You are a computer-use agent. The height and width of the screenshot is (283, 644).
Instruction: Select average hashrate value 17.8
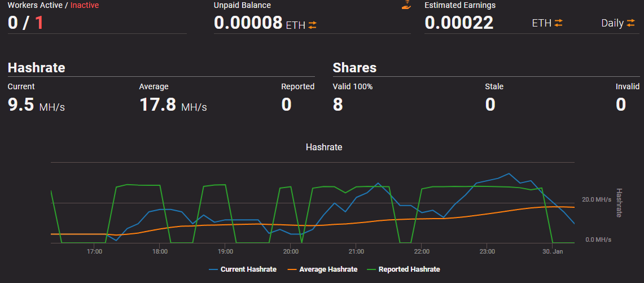point(157,105)
